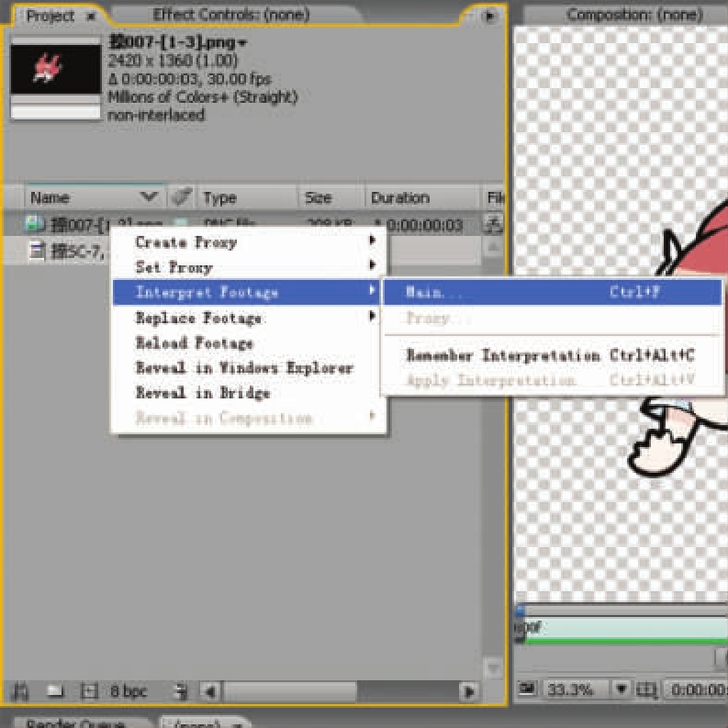Click the label tag column icon
The width and height of the screenshot is (728, 728).
[181, 196]
